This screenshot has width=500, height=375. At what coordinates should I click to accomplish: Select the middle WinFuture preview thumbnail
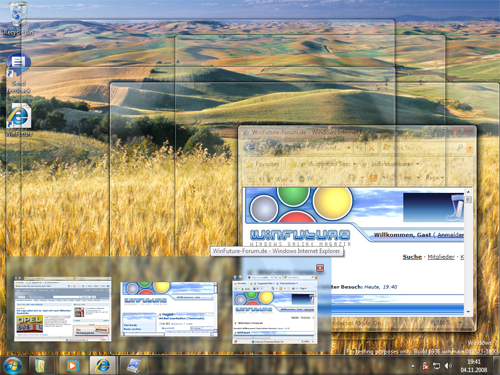coord(169,309)
